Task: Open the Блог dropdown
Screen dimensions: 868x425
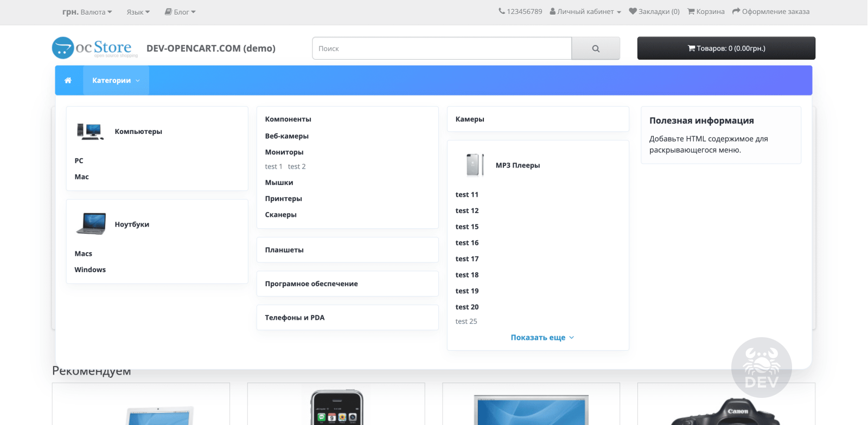Action: [x=180, y=12]
